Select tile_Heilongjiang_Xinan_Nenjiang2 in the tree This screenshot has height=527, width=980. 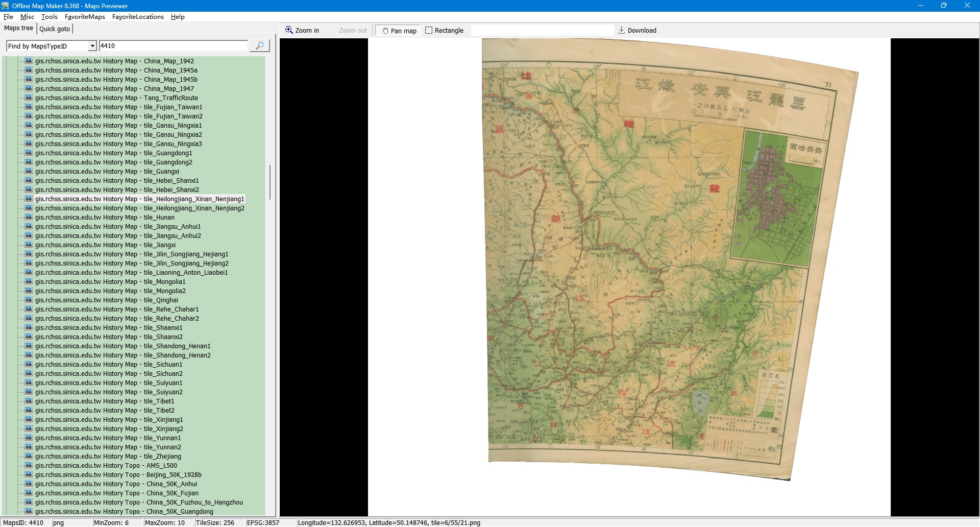(140, 208)
